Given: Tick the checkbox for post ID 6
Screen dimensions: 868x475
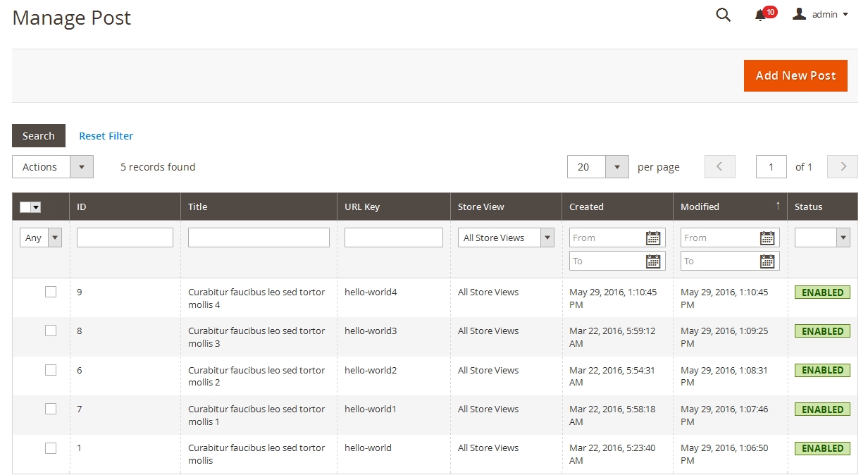Looking at the screenshot, I should [x=51, y=370].
